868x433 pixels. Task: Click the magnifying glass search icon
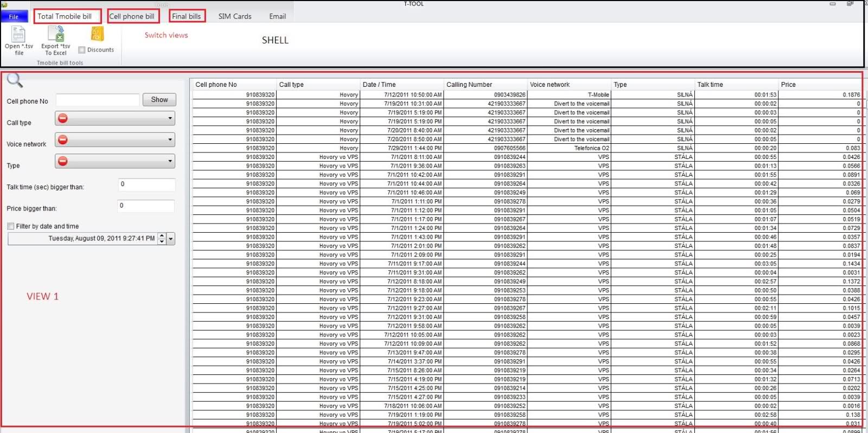point(15,80)
